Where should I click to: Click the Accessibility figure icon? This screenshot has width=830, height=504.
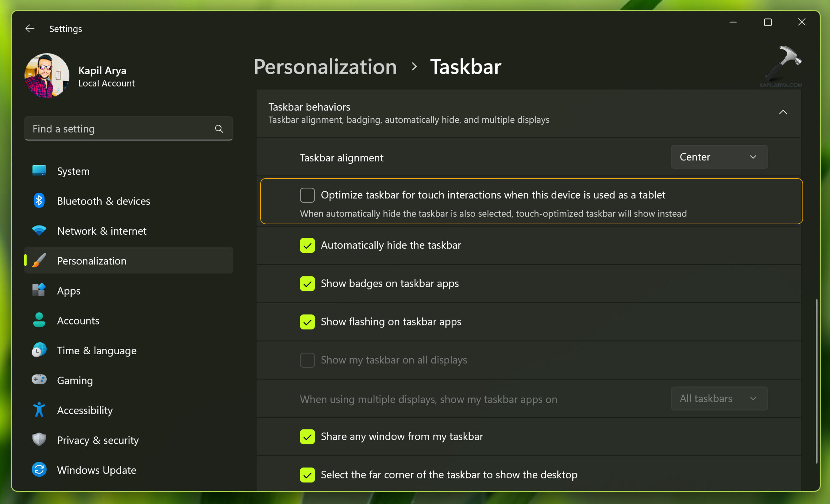[x=39, y=410]
